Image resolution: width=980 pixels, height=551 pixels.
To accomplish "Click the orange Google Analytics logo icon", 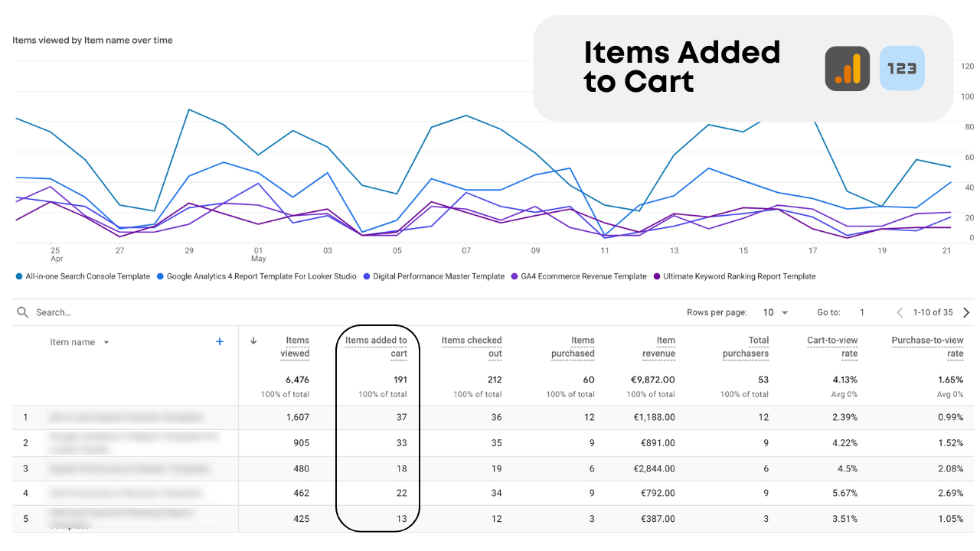I will [847, 69].
